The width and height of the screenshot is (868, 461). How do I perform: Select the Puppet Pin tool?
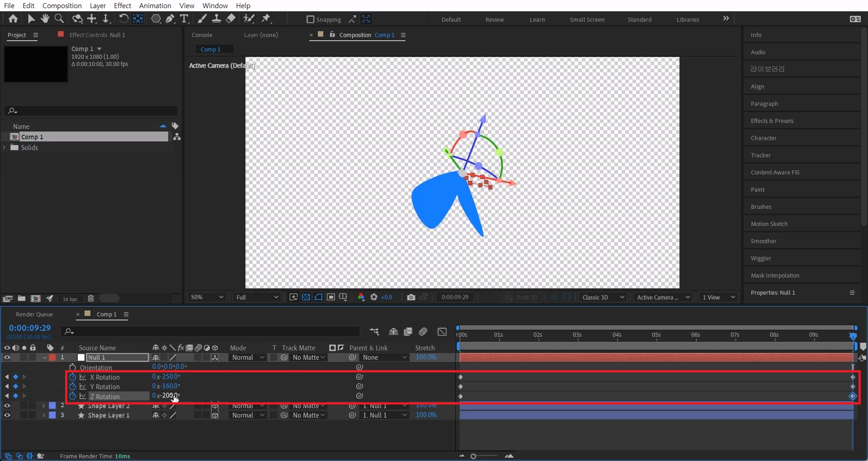click(266, 19)
